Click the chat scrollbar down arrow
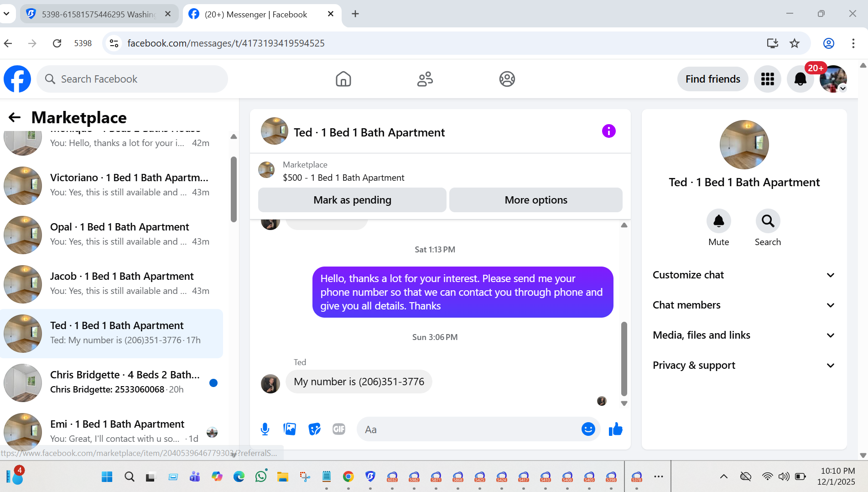 (624, 403)
